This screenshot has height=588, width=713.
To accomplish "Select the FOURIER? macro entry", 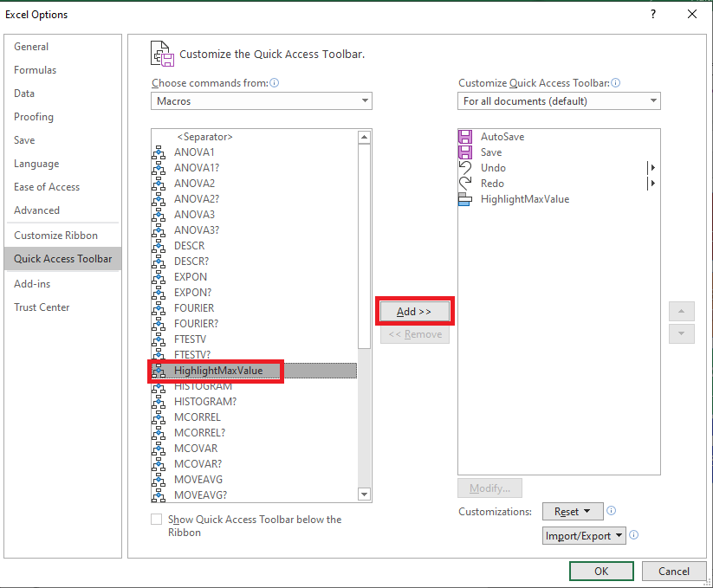I will click(x=254, y=324).
